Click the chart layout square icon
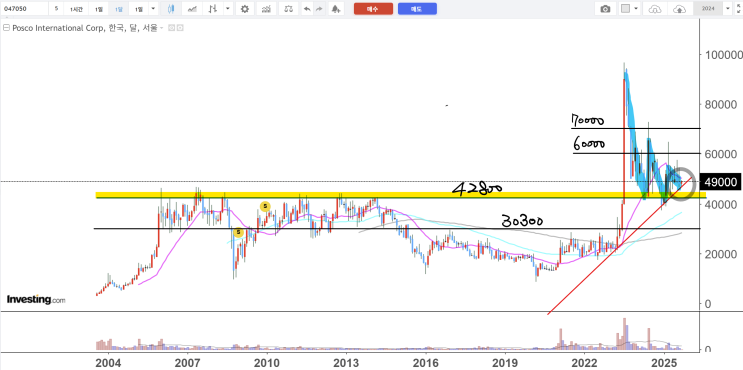Screen dimensions: 743x370 pos(625,9)
